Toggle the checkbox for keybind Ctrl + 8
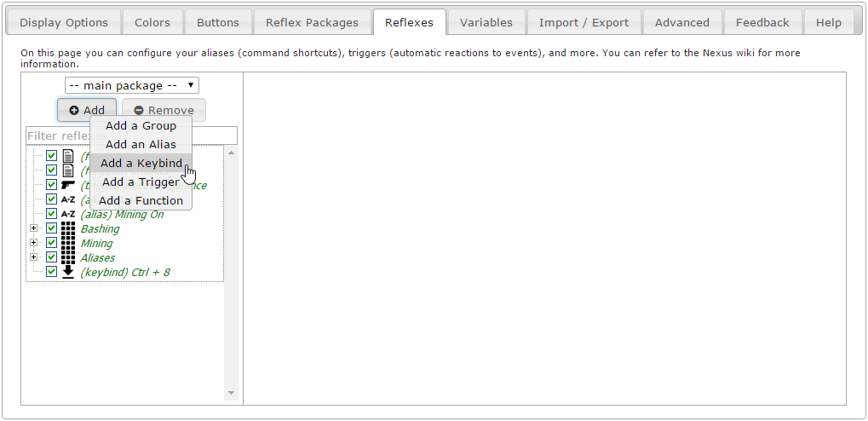868x421 pixels. tap(51, 272)
